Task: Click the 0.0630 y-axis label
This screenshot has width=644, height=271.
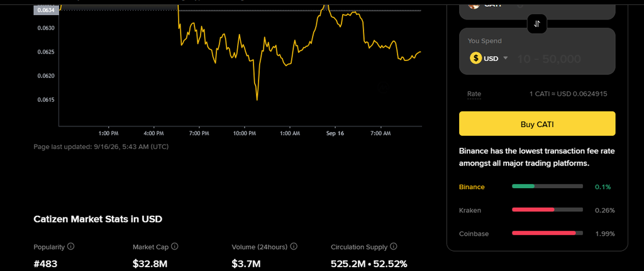Action: coord(47,28)
